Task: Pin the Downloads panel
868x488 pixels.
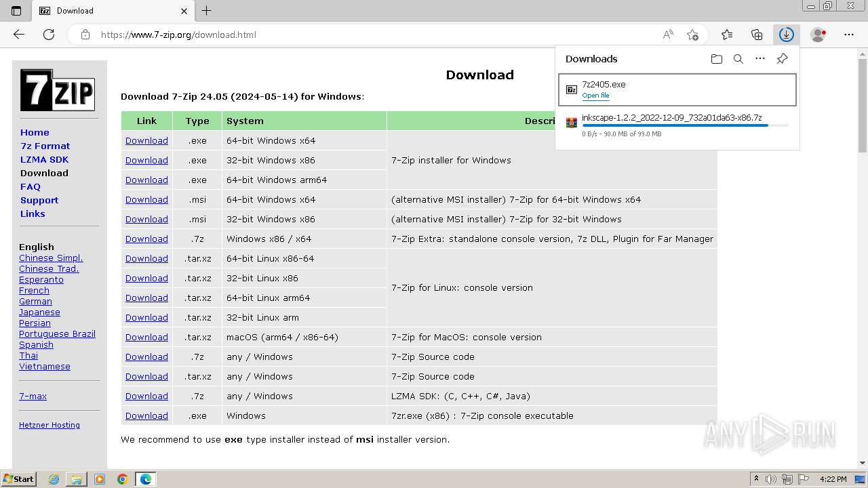Action: [x=782, y=59]
